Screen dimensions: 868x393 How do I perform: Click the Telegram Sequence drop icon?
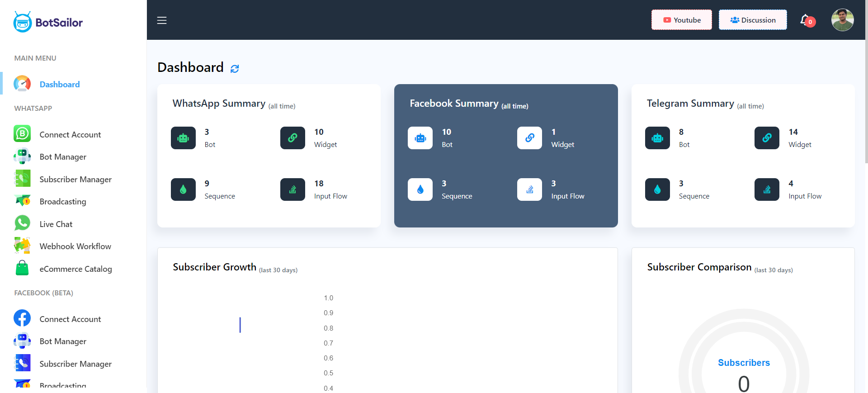657,189
